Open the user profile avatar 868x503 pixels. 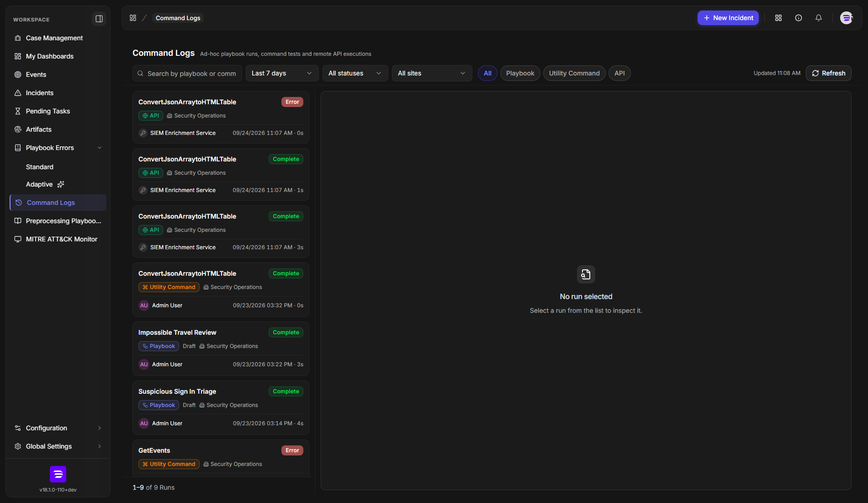tap(847, 18)
